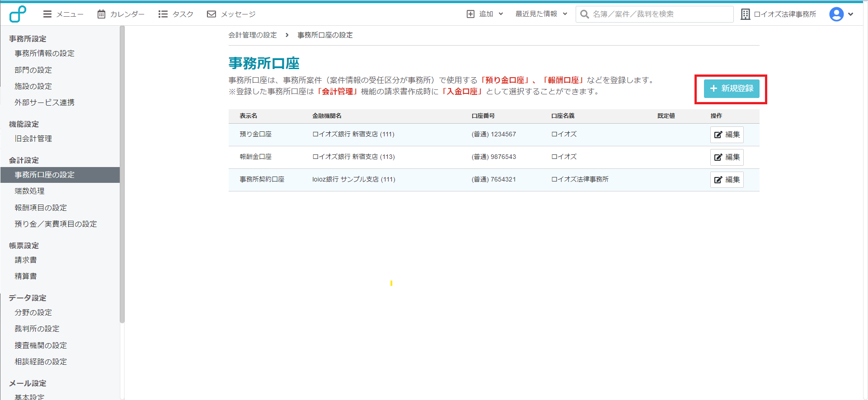Open 端数処理 in sidebar

[29, 191]
